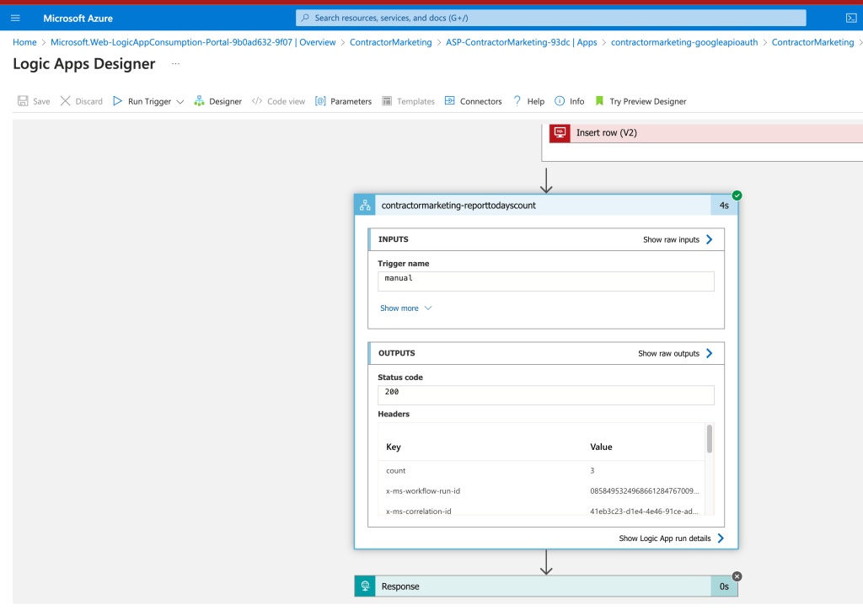Open Microsoft.Web-LogicAppConsumption-Portal Overview breadcrumb
Screen dimensions: 863x616
(x=193, y=42)
